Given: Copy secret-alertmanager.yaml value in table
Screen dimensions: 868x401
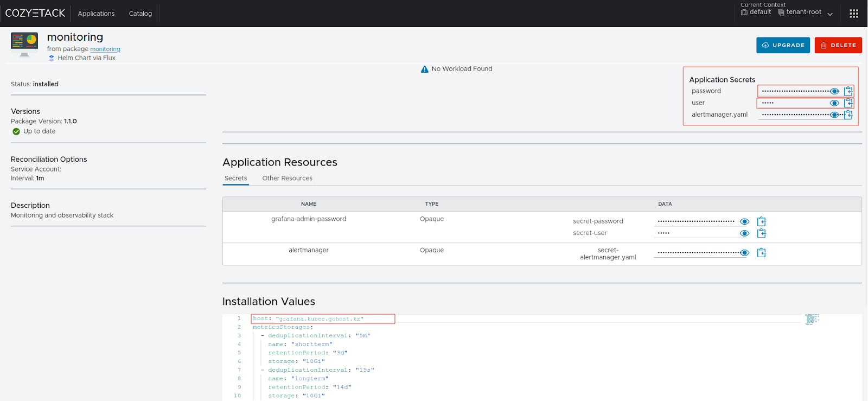Looking at the screenshot, I should (x=762, y=253).
